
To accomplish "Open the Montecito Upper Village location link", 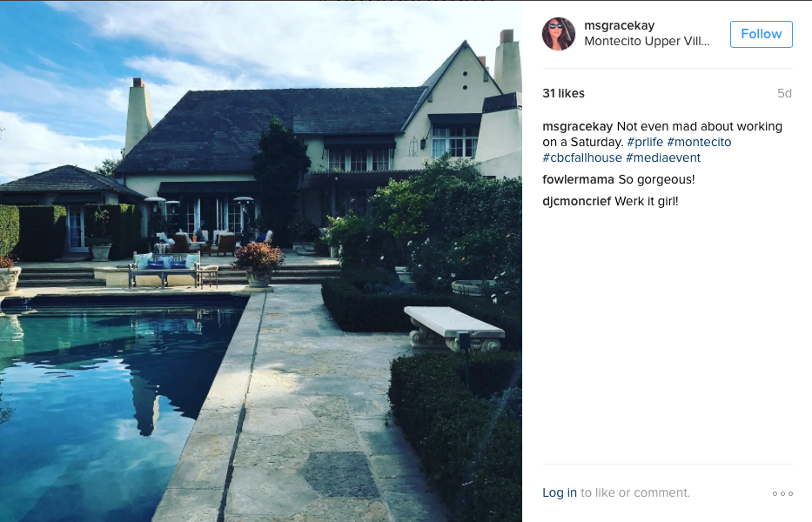I will [x=647, y=42].
